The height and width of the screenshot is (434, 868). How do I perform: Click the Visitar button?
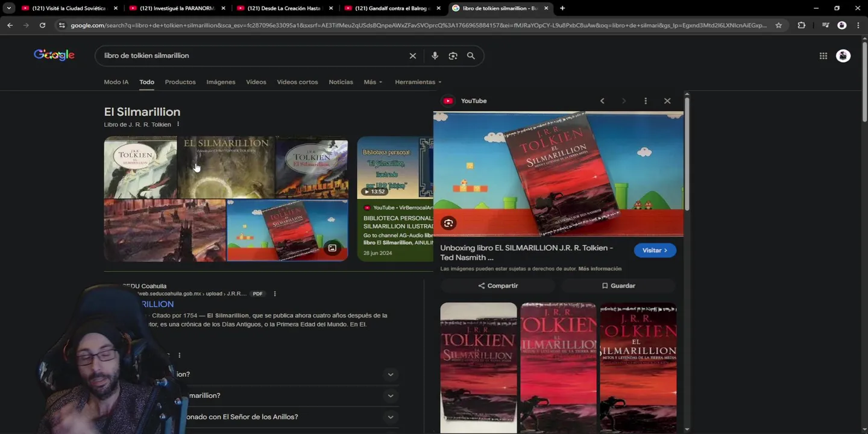click(655, 250)
